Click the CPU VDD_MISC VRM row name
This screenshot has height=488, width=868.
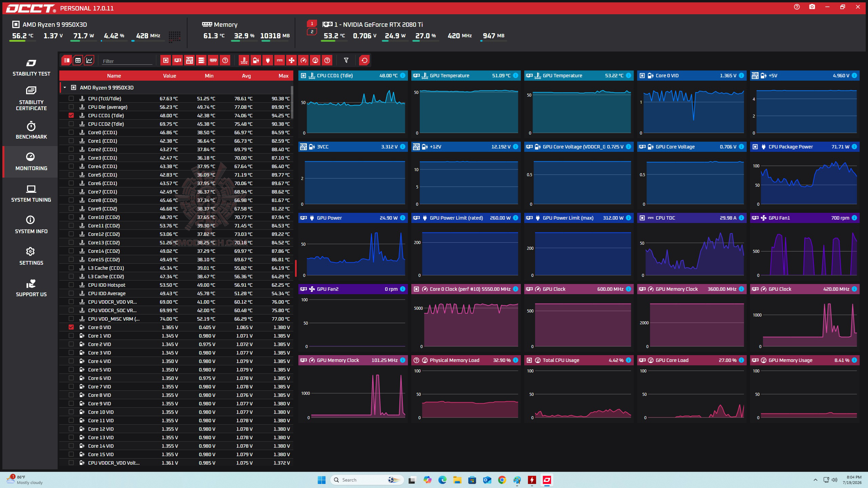(x=114, y=319)
